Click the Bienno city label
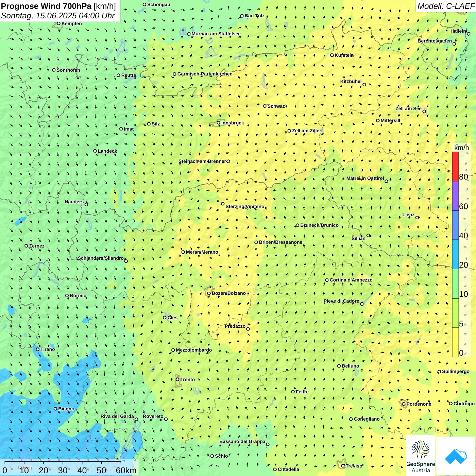This screenshot has width=476, height=476. click(66, 409)
